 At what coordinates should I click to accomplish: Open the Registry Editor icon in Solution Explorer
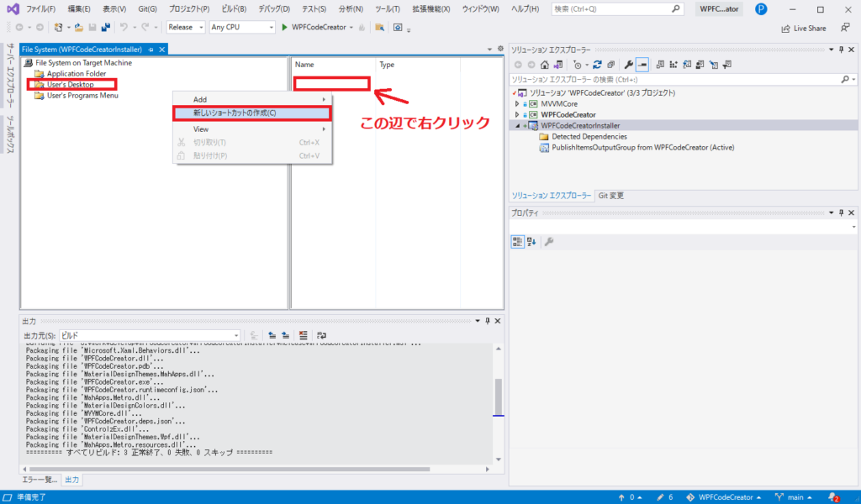point(673,65)
